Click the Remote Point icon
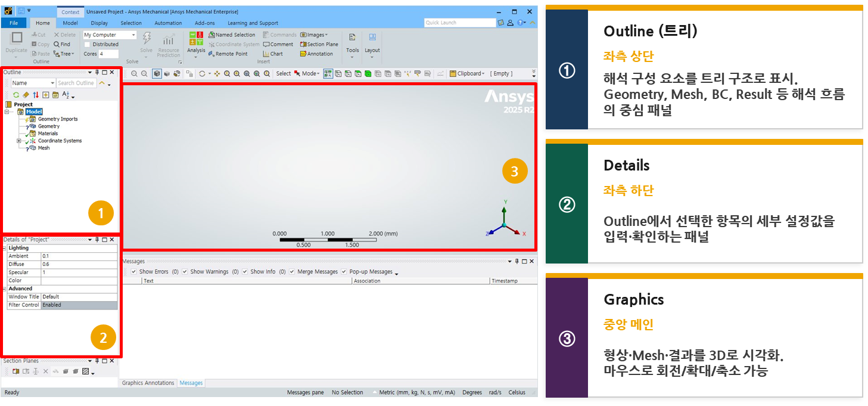Screen dimensions: 868x406 pos(211,54)
